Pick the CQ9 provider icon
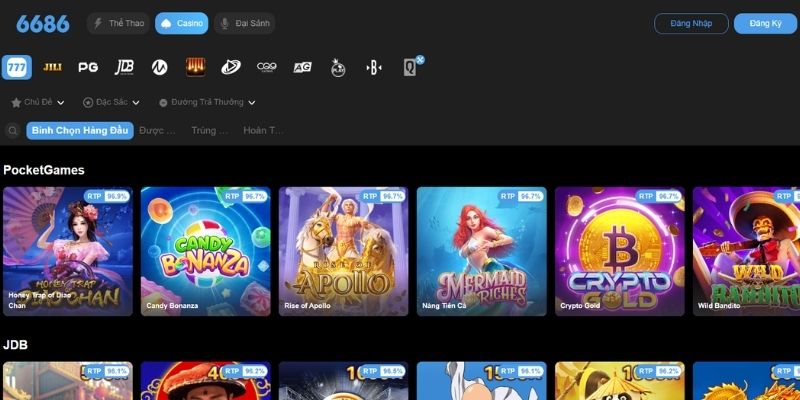The image size is (800, 400). [266, 67]
